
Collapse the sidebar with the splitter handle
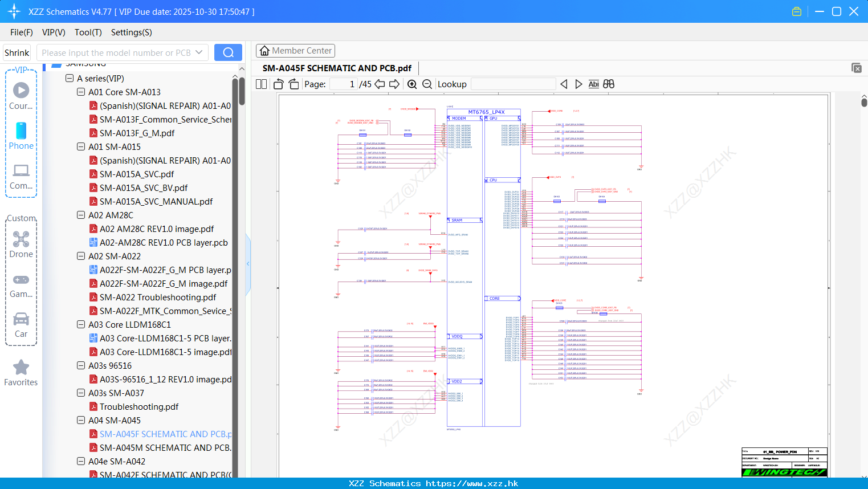248,264
